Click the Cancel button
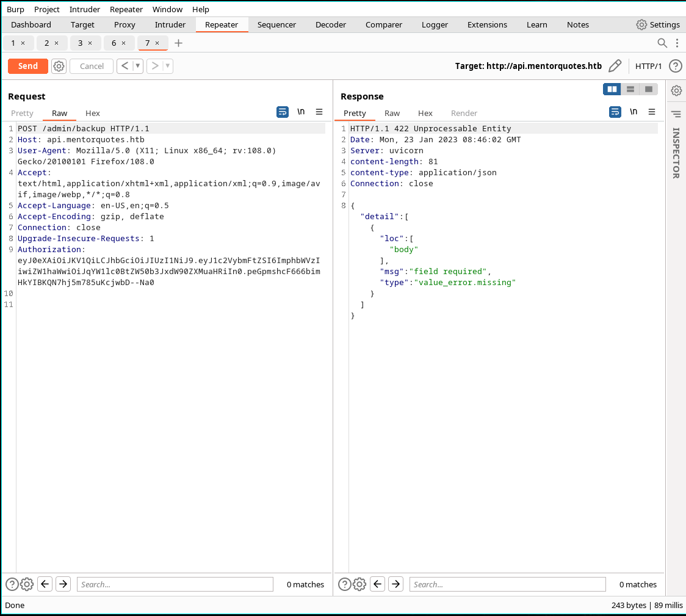 [x=92, y=66]
